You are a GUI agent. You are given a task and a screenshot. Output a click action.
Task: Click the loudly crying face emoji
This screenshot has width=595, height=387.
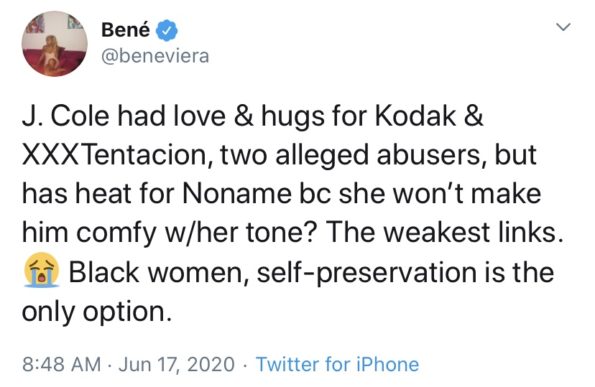(41, 269)
